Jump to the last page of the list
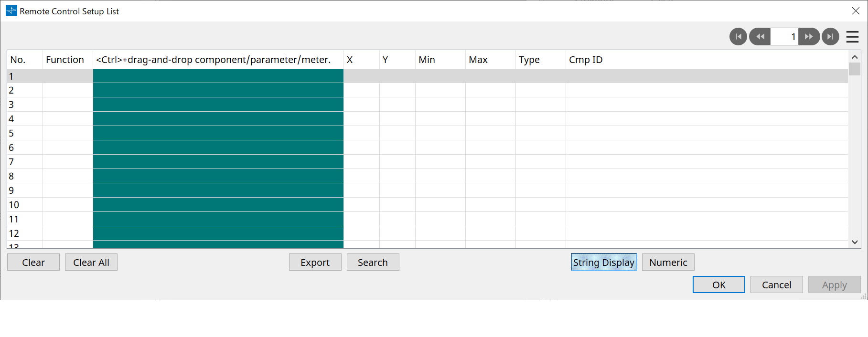Screen dimensions: 868x337 click(830, 37)
